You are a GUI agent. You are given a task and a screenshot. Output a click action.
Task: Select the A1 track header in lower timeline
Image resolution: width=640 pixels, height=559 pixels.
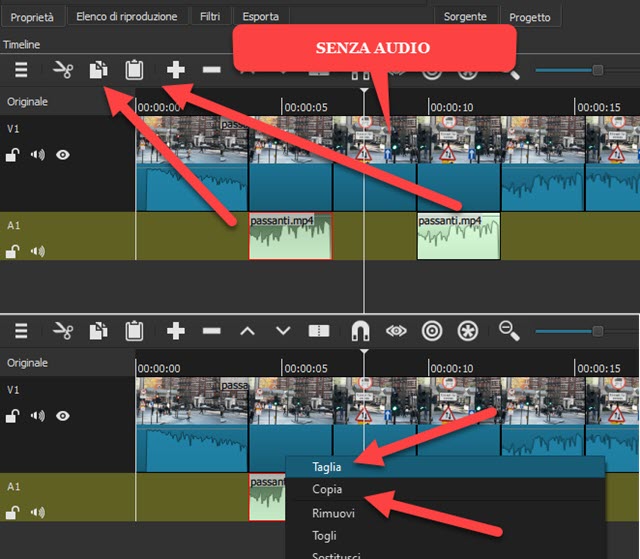pyautogui.click(x=67, y=497)
